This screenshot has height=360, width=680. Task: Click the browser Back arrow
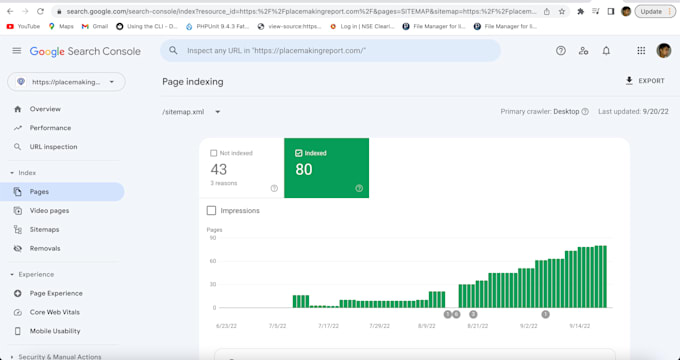(10, 12)
